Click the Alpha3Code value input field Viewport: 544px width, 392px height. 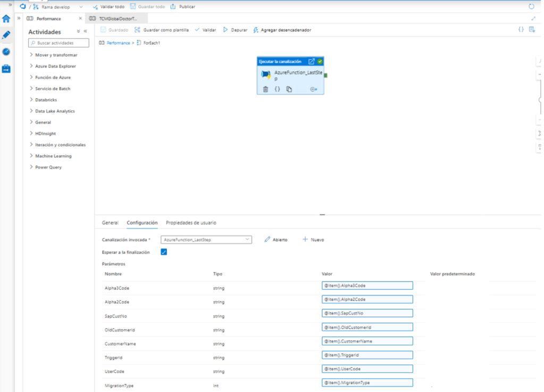tap(367, 286)
